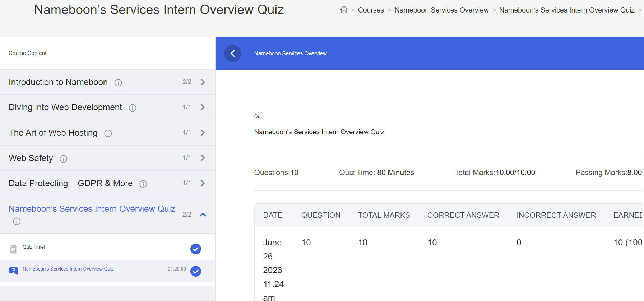644x301 pixels.
Task: Expand Diving into Web Development chevron
Action: pyautogui.click(x=203, y=107)
